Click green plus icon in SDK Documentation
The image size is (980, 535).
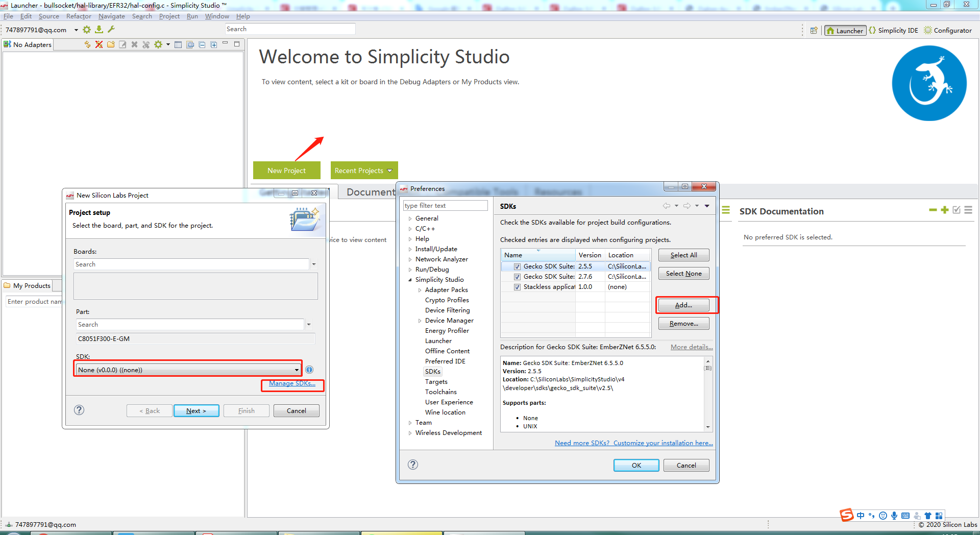coord(945,210)
